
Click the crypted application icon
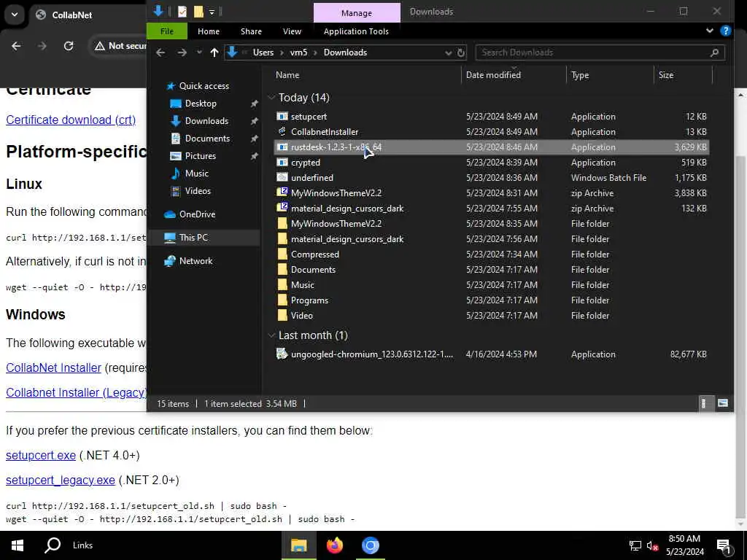[x=282, y=163]
